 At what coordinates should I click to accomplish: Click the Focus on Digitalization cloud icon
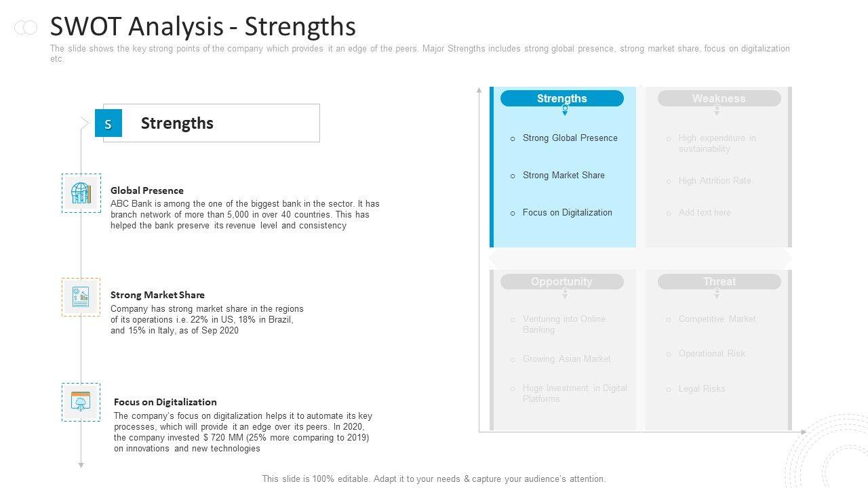click(x=81, y=402)
